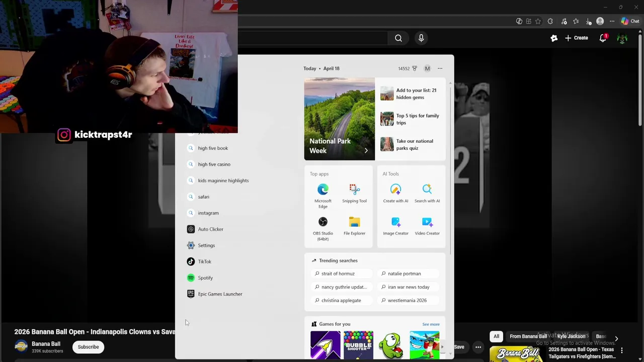
Task: Open File Explorer from Top apps
Action: coord(354,226)
